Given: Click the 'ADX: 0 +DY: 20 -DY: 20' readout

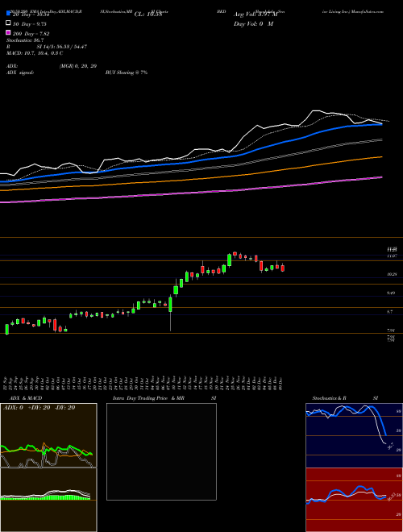Looking at the screenshot, I should click(39, 408).
